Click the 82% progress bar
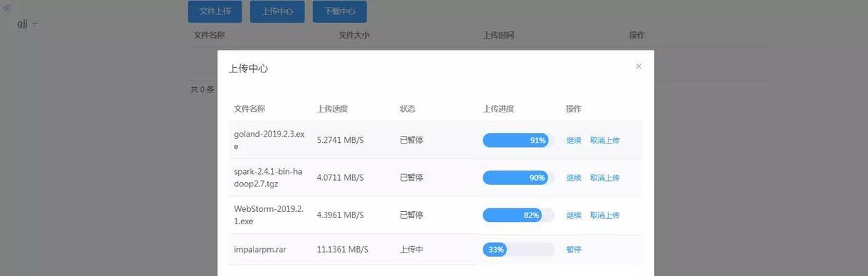 point(519,215)
